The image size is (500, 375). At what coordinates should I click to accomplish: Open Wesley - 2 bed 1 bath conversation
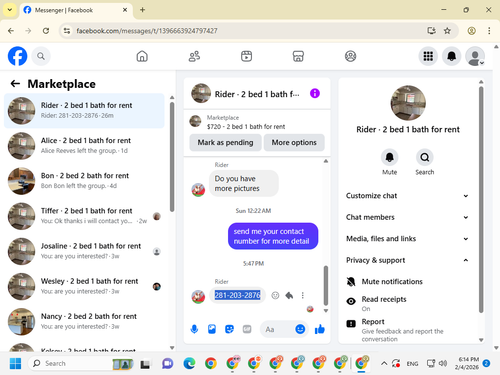click(84, 286)
